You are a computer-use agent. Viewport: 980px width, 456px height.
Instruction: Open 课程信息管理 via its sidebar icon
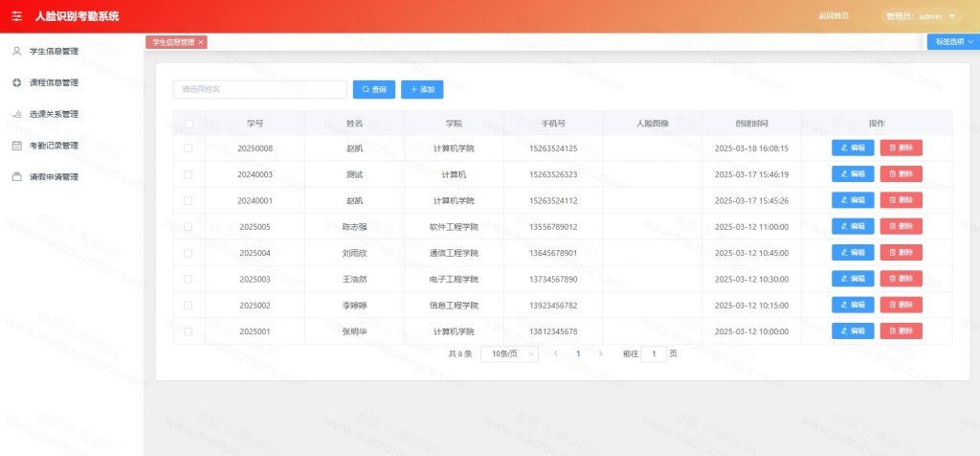17,82
